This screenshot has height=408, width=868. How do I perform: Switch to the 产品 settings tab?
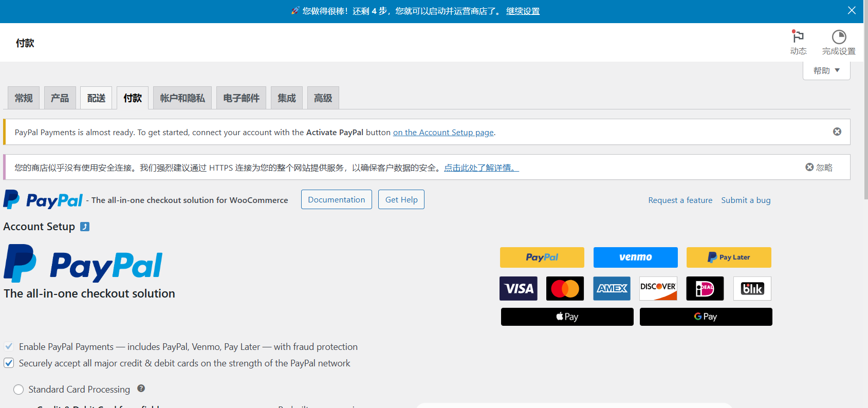coord(60,98)
